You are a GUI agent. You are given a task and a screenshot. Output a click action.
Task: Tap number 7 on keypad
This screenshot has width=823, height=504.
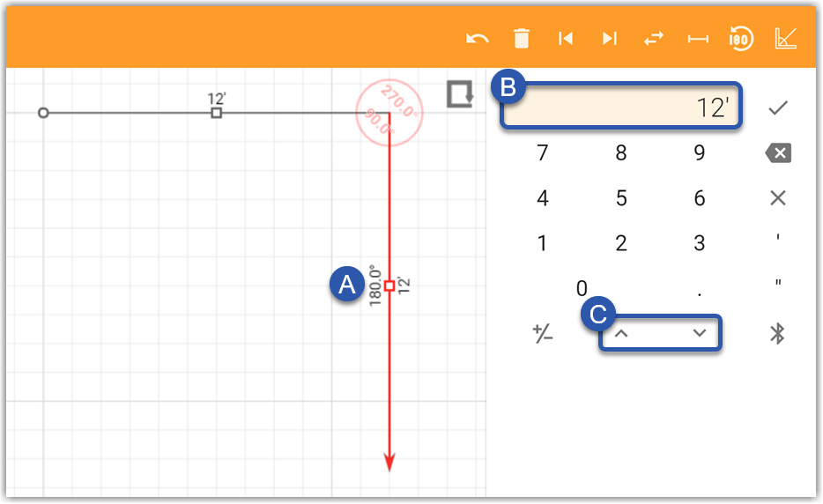point(543,152)
